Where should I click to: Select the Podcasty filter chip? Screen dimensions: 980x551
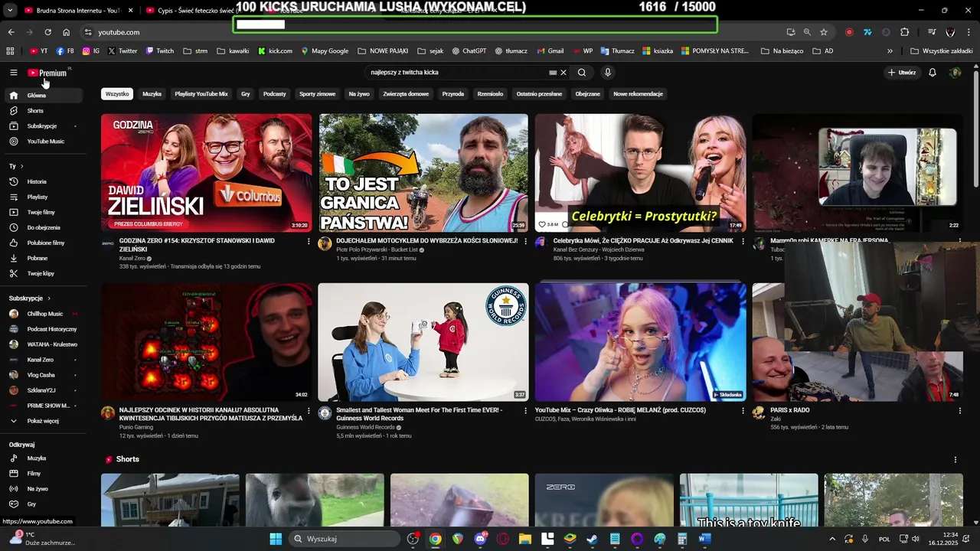275,94
